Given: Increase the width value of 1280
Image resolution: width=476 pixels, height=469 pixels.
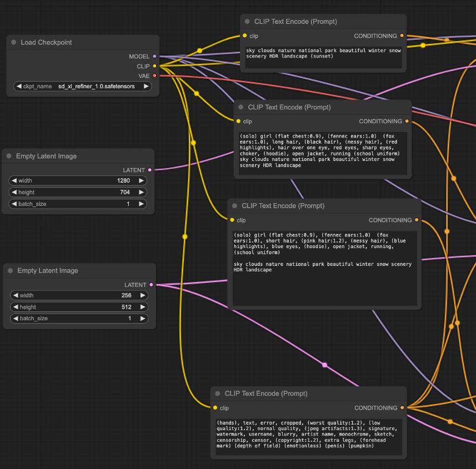Looking at the screenshot, I should click(x=141, y=180).
